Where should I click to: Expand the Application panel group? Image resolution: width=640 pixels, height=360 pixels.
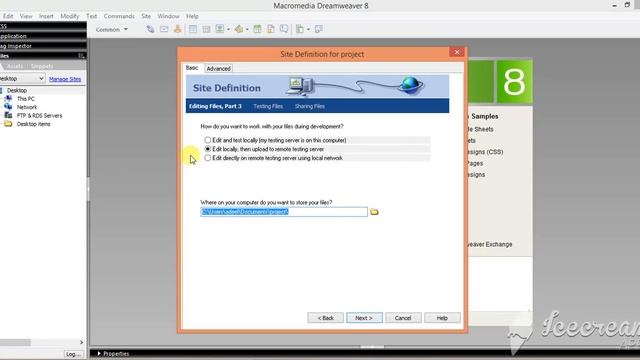pos(13,36)
